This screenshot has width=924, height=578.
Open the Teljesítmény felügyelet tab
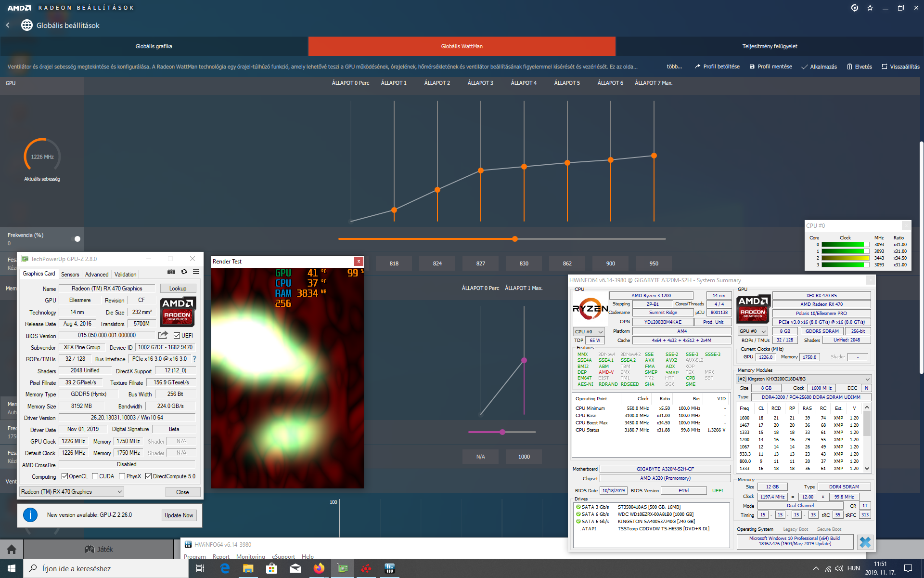click(770, 46)
